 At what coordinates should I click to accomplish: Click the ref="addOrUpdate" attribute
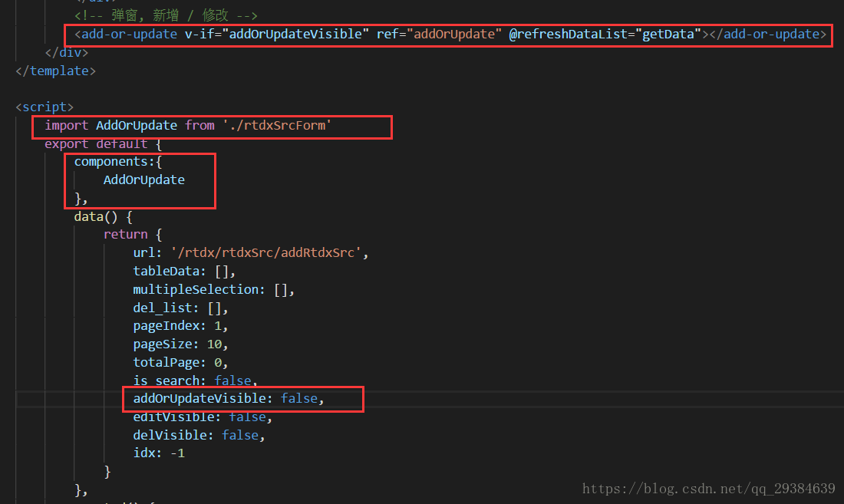tap(439, 35)
